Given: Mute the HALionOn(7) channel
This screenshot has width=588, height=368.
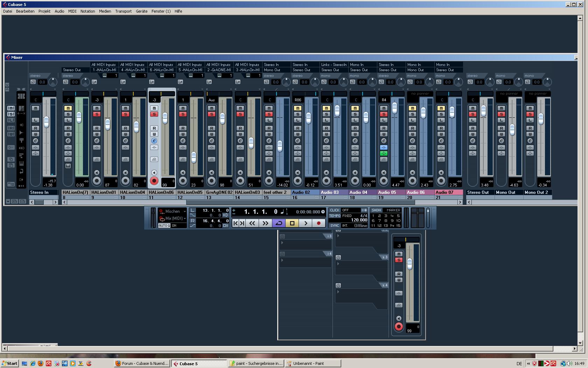Looking at the screenshot, I should point(68,108).
